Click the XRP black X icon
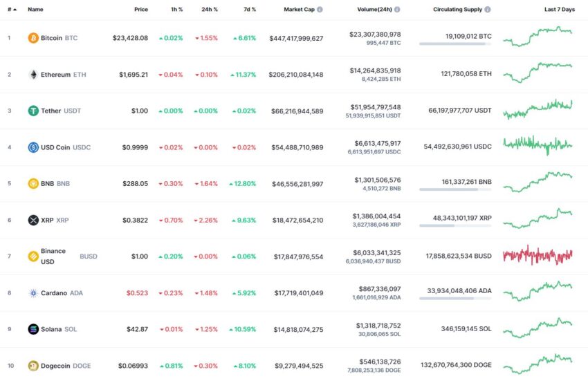Screen dimensions: 588x383 point(33,220)
